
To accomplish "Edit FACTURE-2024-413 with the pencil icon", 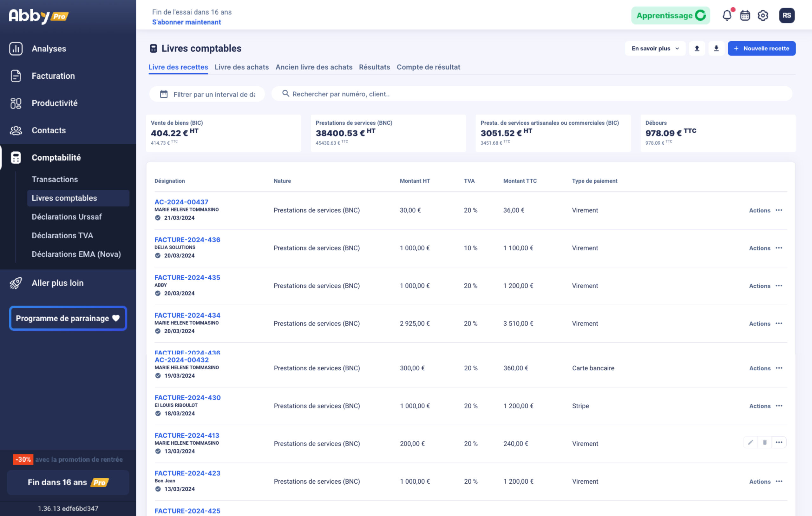I will click(x=750, y=442).
